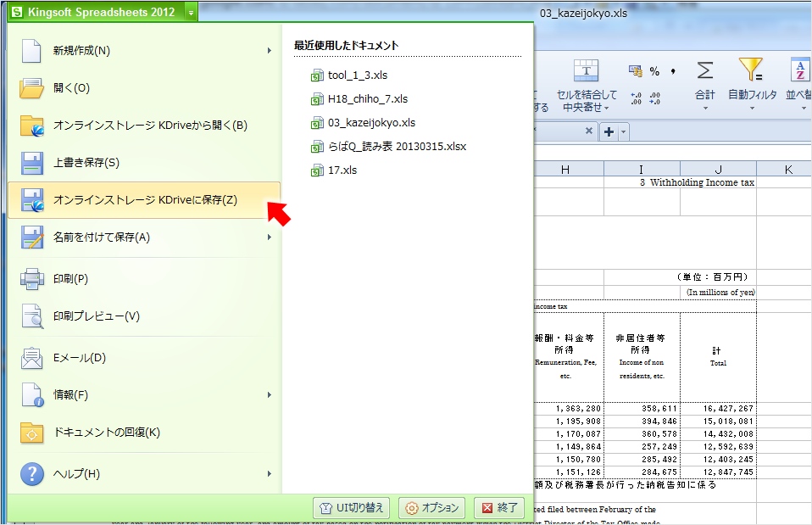Click cell containing 358,611
Viewport: 812px width, 525px height.
point(642,409)
